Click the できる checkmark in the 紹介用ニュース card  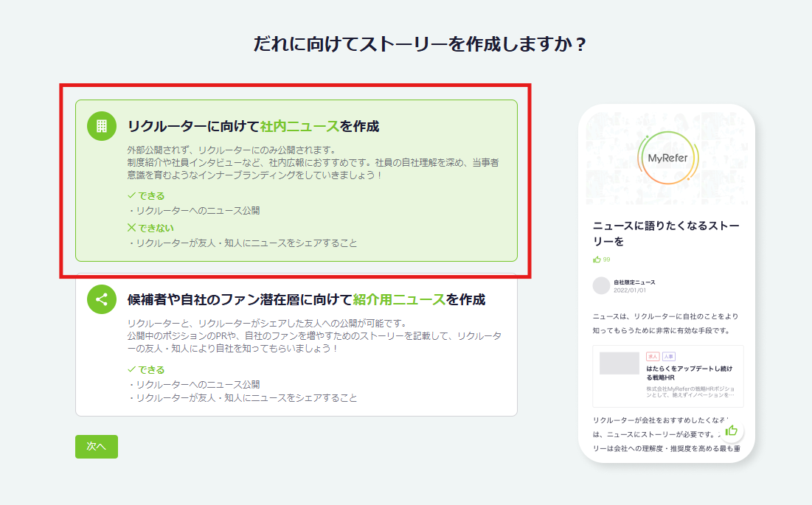132,369
